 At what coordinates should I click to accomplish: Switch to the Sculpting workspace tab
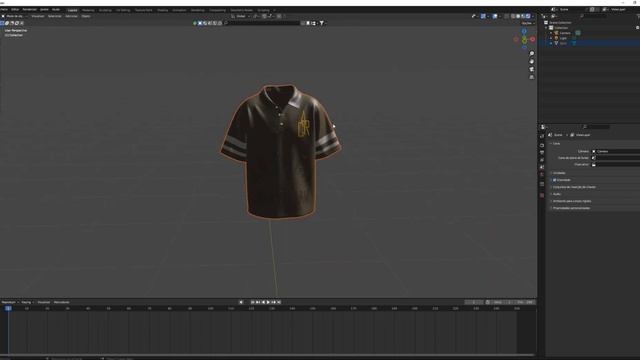(105, 10)
